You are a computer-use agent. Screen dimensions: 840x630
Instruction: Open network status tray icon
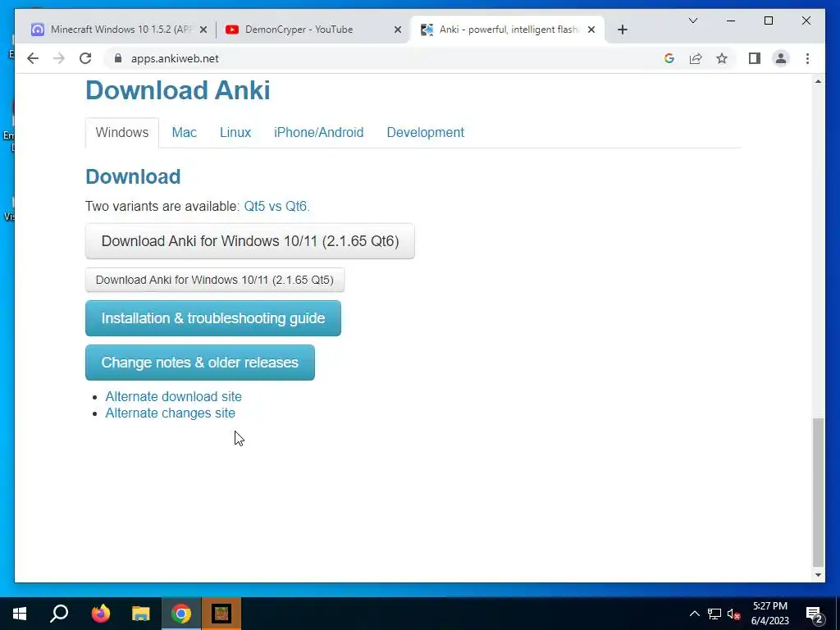pyautogui.click(x=714, y=614)
